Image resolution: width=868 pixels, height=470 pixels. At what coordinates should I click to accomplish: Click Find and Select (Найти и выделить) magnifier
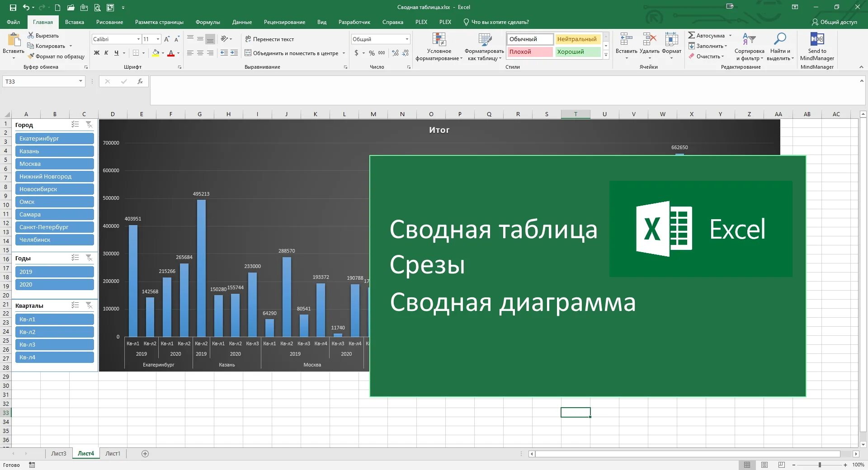pos(780,39)
